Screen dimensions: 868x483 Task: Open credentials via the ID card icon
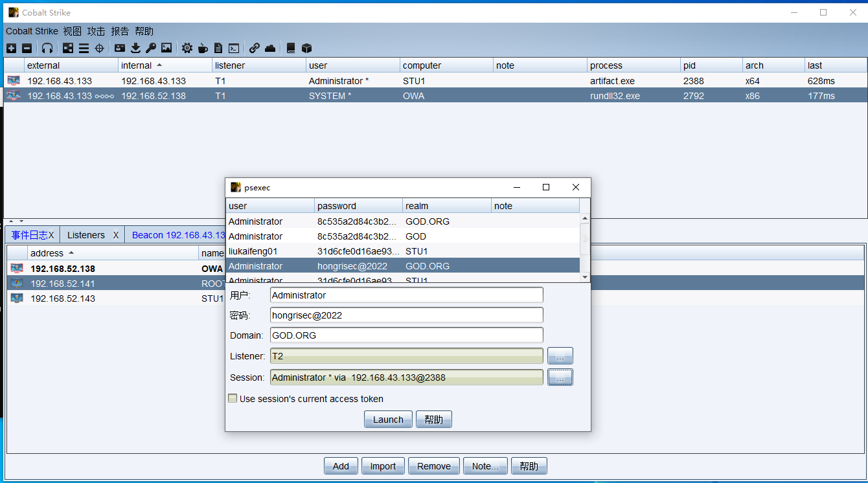[120, 48]
